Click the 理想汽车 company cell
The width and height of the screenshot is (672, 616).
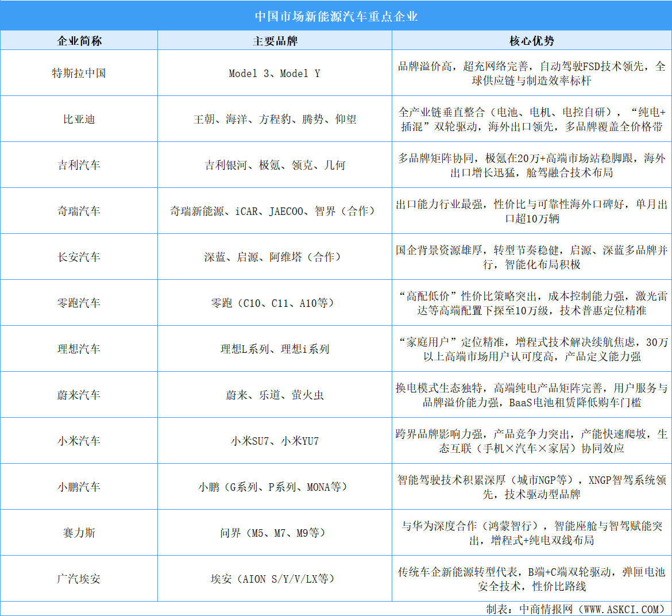[x=79, y=349]
